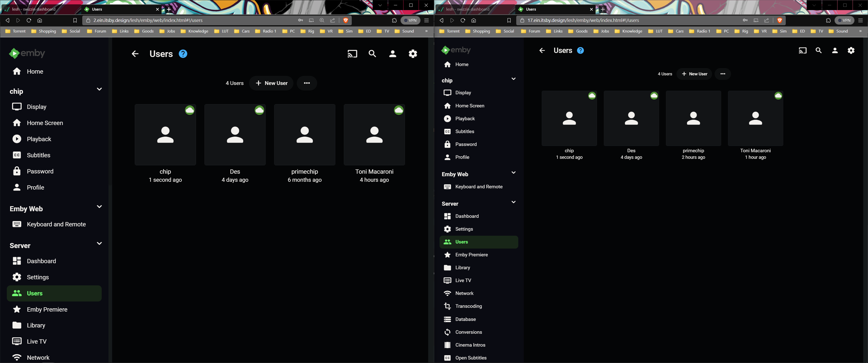Open settings gear in left Emby header
Viewport: 868px width, 363px height.
coord(413,54)
